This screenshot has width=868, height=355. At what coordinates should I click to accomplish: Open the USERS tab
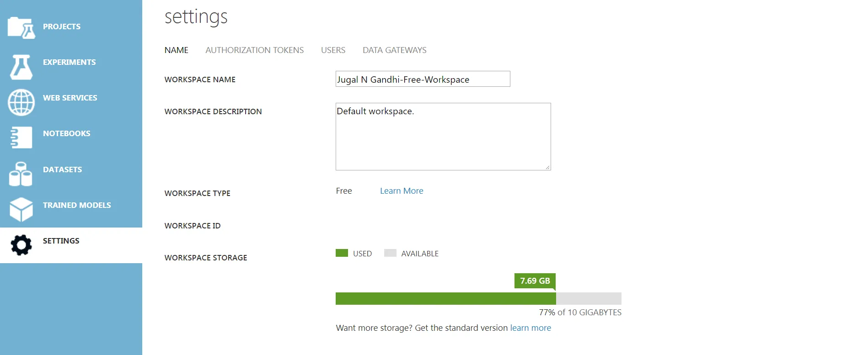point(333,50)
